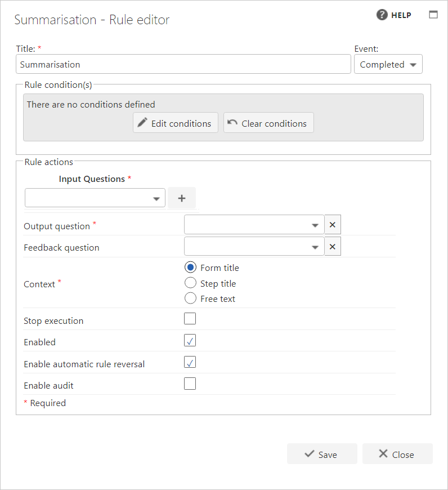Focus the Title input field

click(x=183, y=64)
